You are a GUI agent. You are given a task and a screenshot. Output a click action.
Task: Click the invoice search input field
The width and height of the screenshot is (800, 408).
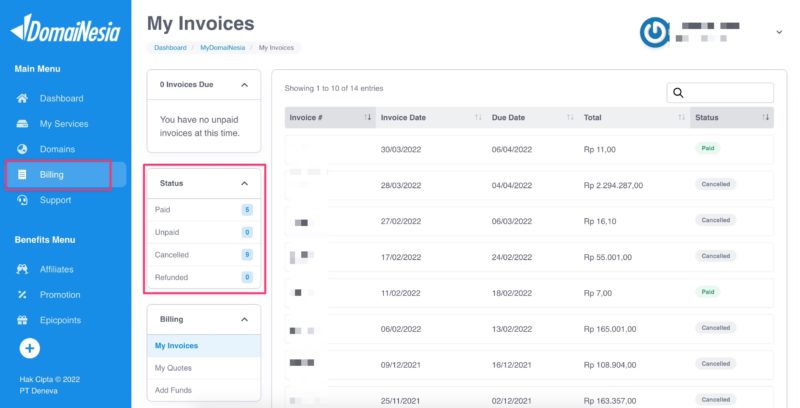[728, 93]
